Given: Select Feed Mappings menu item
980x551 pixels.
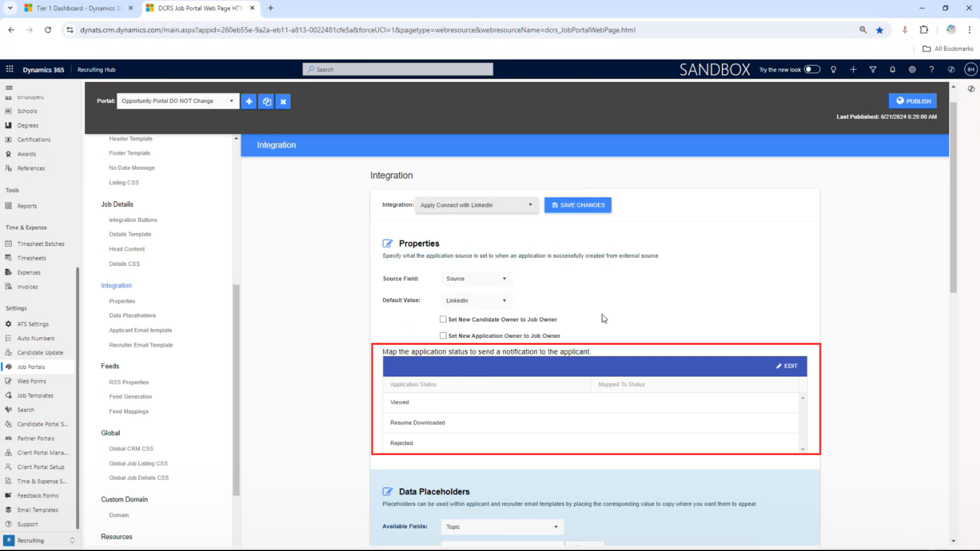Looking at the screenshot, I should 129,412.
